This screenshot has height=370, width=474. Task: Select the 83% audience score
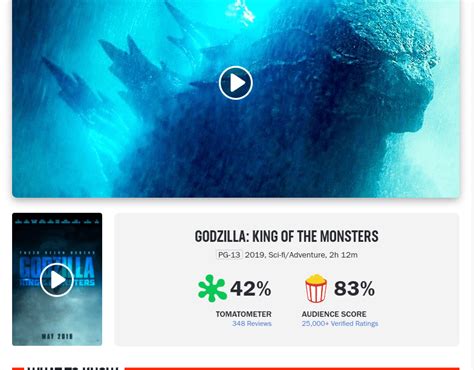(354, 288)
